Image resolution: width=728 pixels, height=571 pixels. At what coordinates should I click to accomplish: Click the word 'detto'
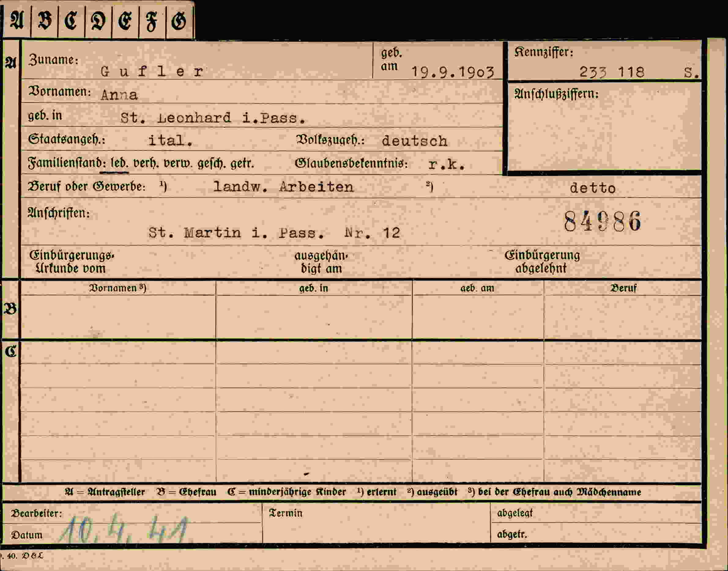[x=593, y=188]
